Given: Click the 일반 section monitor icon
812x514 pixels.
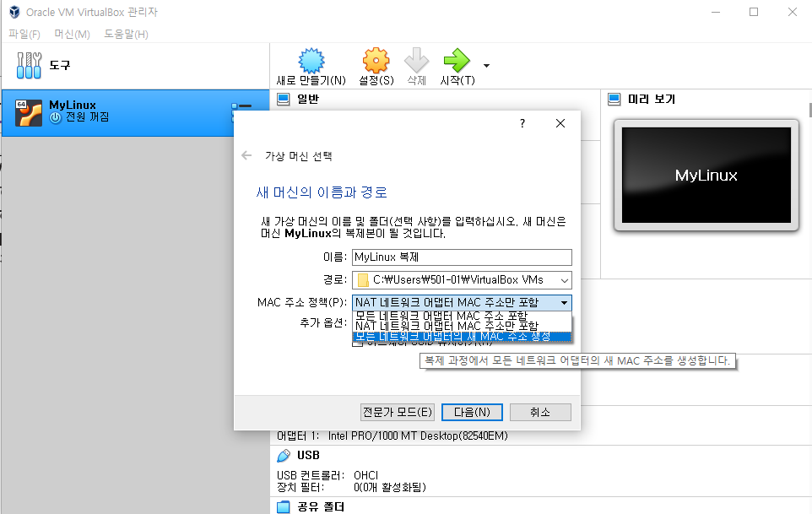Looking at the screenshot, I should coord(284,99).
